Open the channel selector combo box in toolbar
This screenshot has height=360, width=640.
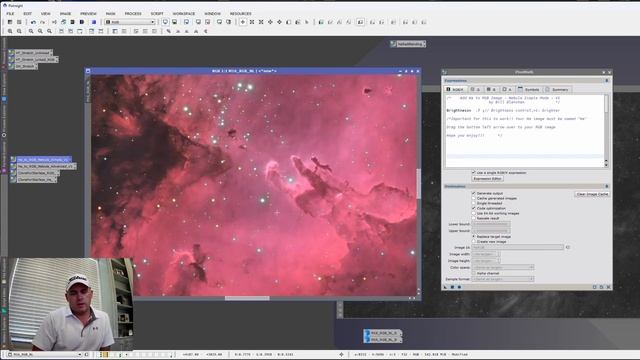pyautogui.click(x=130, y=22)
